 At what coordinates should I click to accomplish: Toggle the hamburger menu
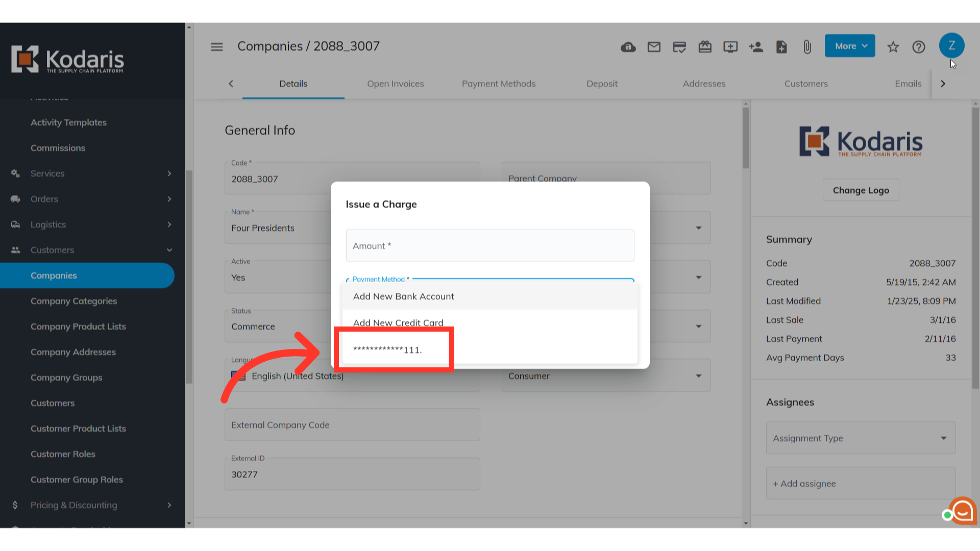pyautogui.click(x=217, y=46)
